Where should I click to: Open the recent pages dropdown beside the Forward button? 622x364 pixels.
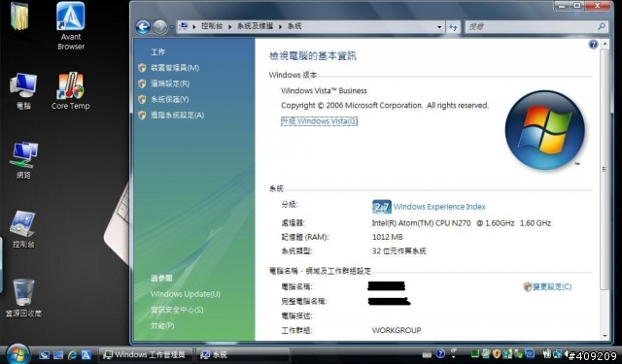click(172, 27)
